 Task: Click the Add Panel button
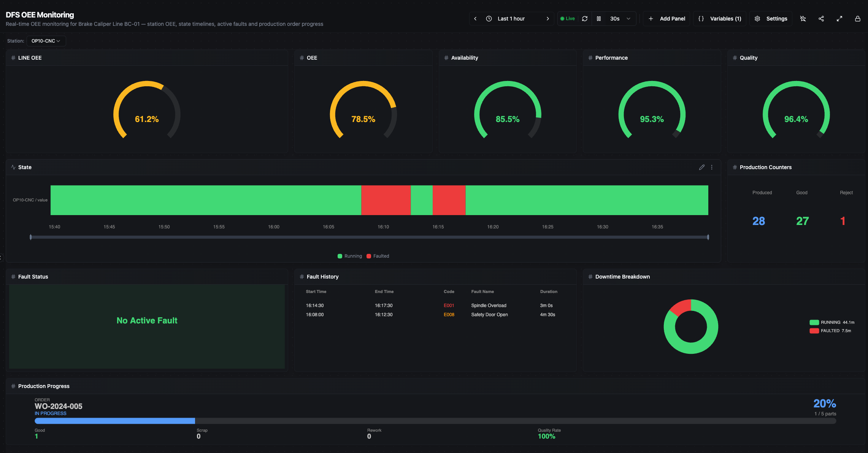click(x=667, y=19)
